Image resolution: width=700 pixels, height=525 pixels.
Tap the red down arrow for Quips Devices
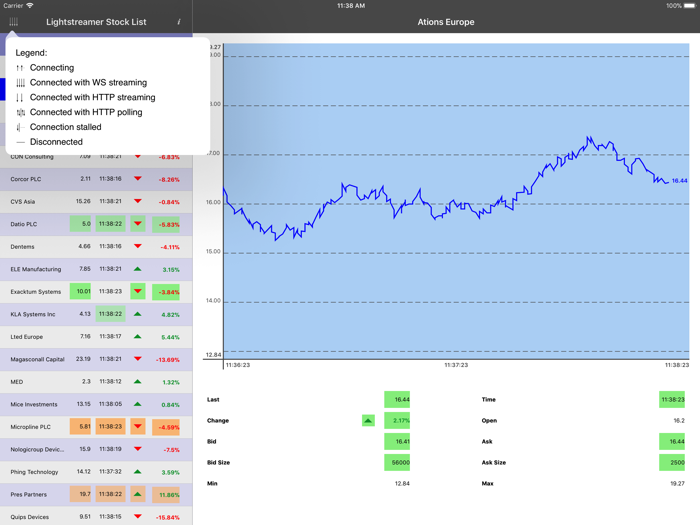138,517
